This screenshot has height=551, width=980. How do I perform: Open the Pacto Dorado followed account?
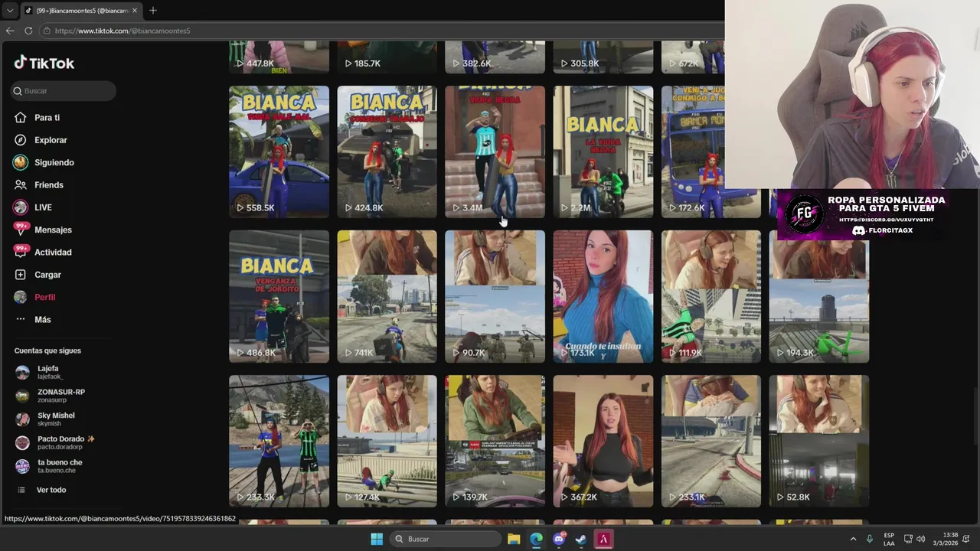(x=54, y=442)
